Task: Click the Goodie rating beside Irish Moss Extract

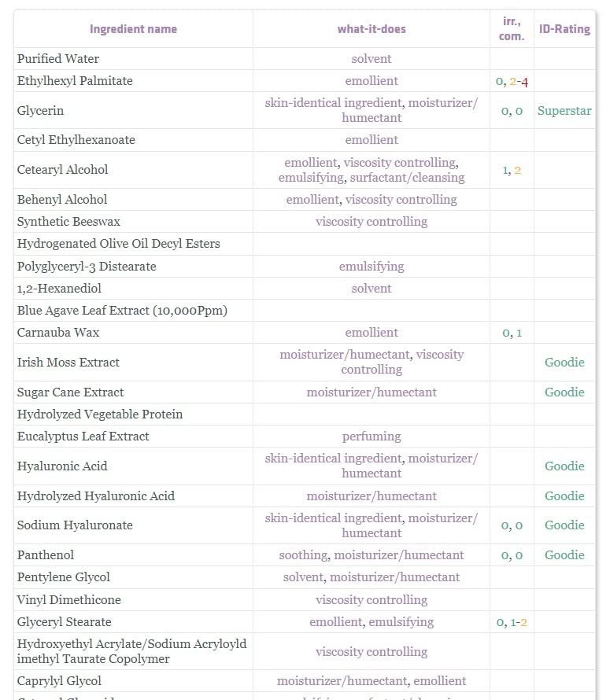Action: point(564,363)
